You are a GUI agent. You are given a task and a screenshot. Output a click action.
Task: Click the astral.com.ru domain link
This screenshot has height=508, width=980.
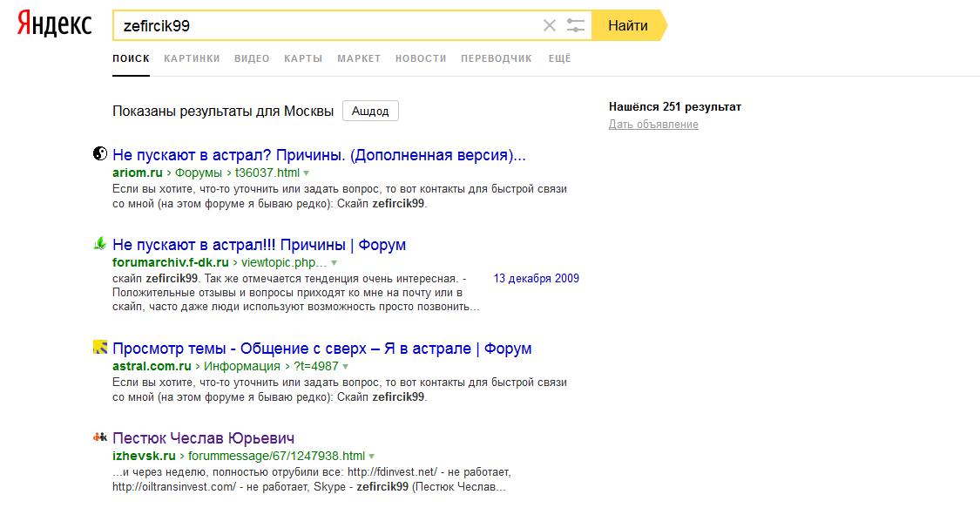[152, 366]
